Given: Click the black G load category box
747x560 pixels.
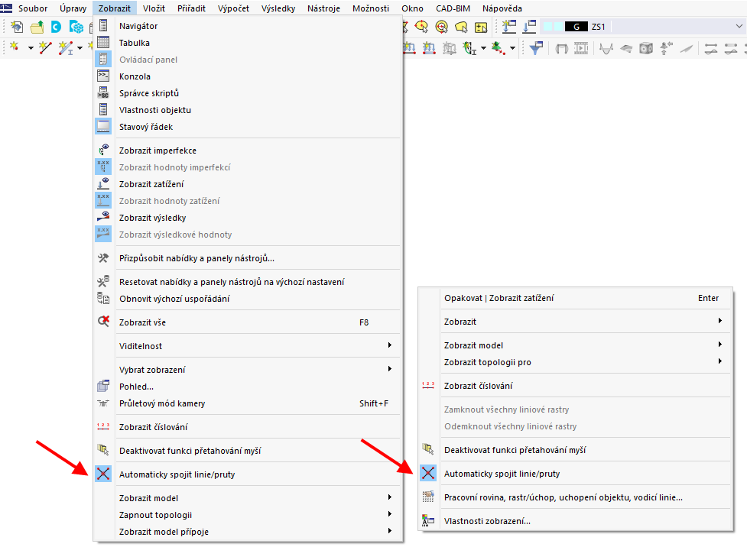Looking at the screenshot, I should pyautogui.click(x=576, y=27).
